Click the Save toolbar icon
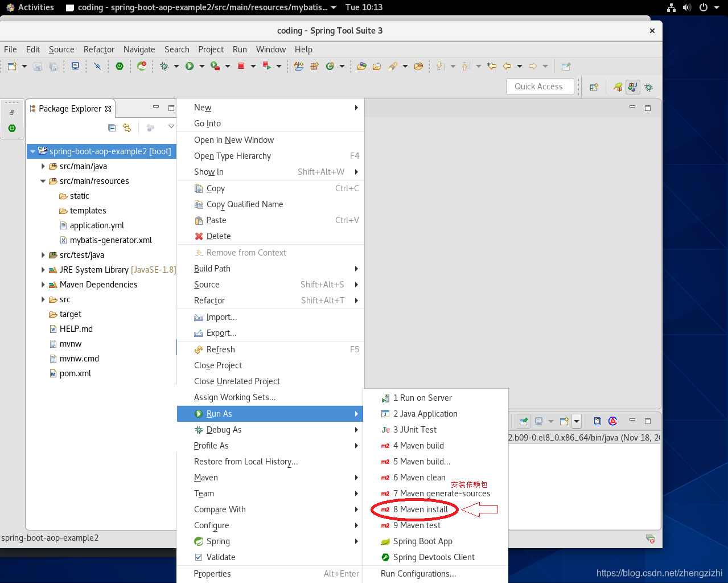Viewport: 728px width, 584px height. [x=38, y=66]
